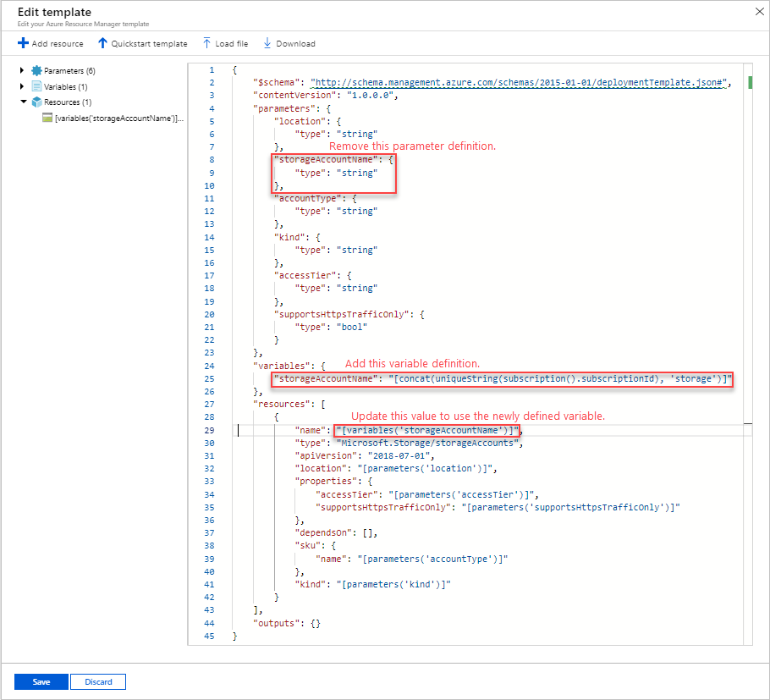Click the Load file upload icon
This screenshot has width=770, height=700.
(x=206, y=43)
